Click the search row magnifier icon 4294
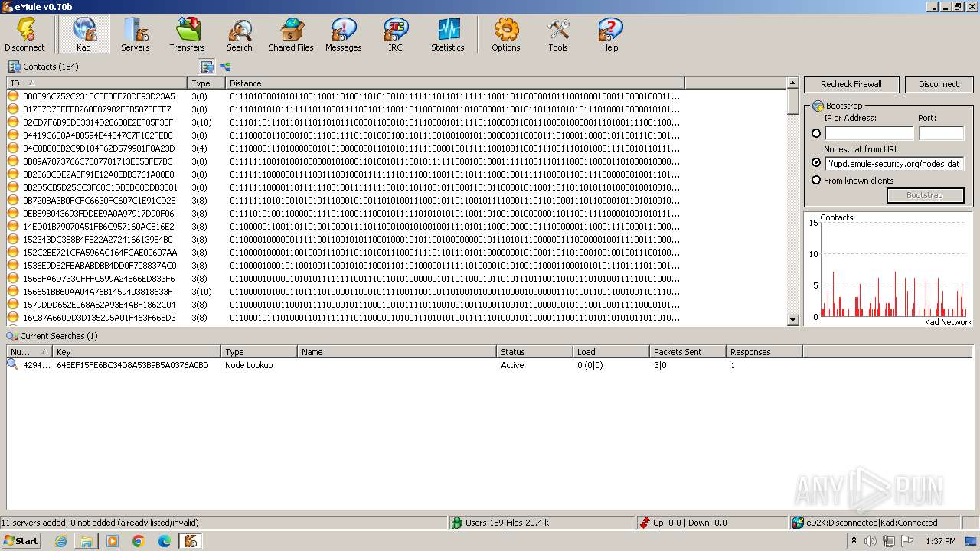 [x=13, y=365]
